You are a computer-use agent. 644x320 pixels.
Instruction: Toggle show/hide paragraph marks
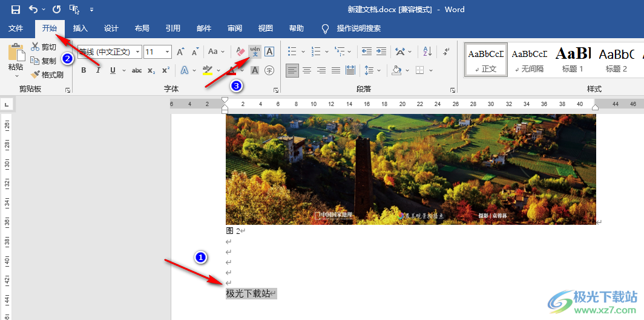pos(447,52)
